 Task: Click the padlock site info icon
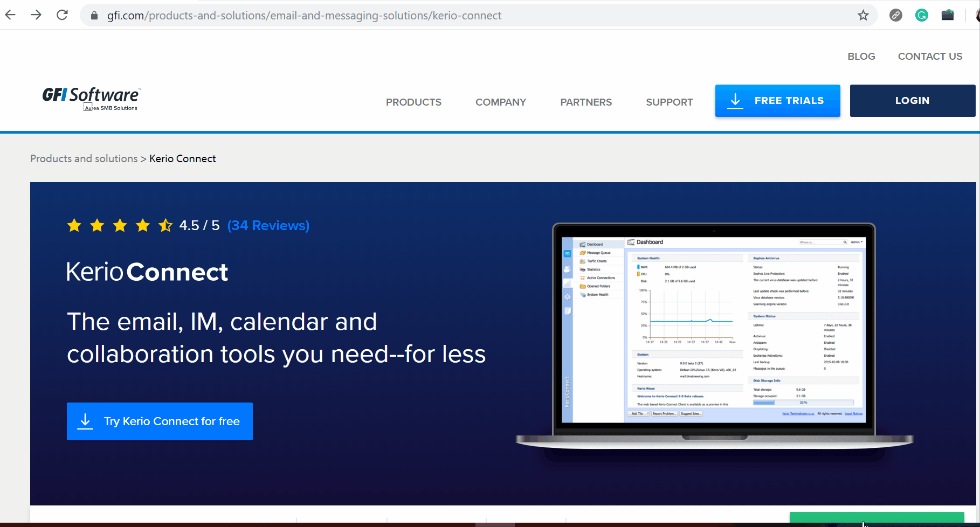click(x=94, y=16)
